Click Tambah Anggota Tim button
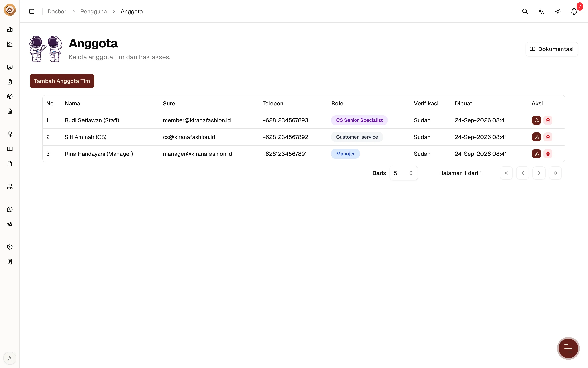588x368 pixels. [62, 81]
